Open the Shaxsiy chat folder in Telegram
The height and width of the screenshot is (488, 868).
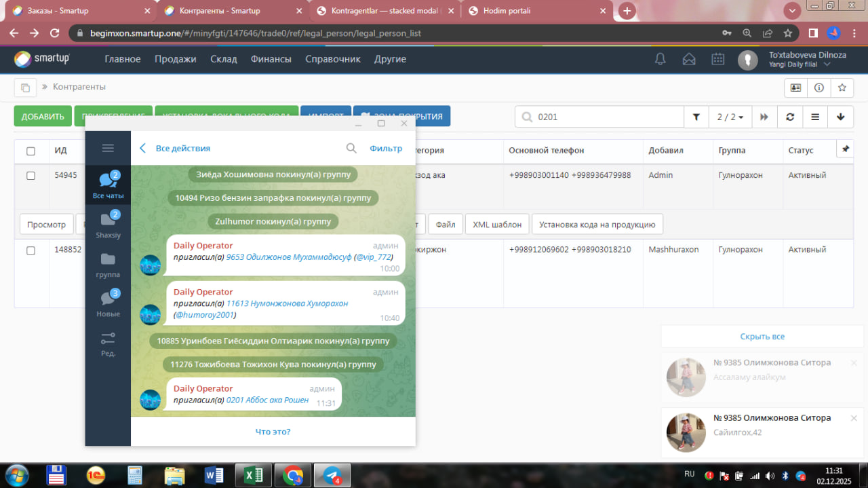(x=108, y=224)
